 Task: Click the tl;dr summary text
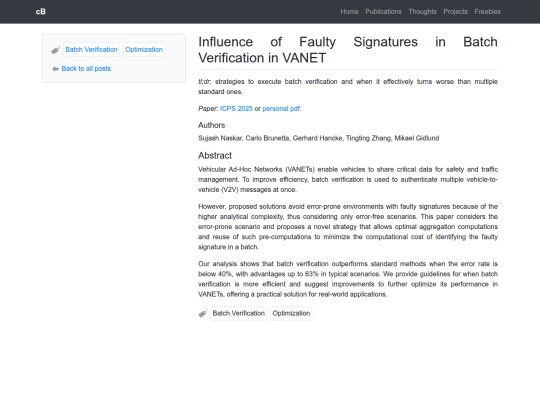pos(348,86)
